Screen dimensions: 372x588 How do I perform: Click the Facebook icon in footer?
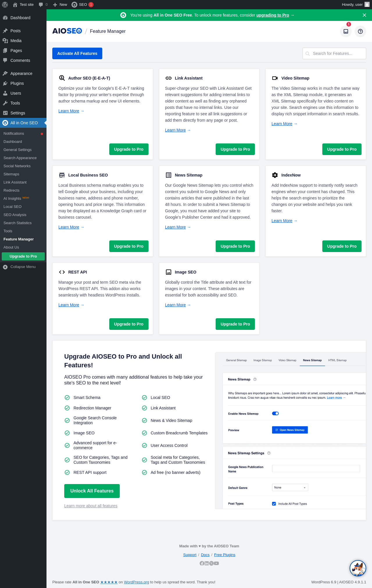202,563
